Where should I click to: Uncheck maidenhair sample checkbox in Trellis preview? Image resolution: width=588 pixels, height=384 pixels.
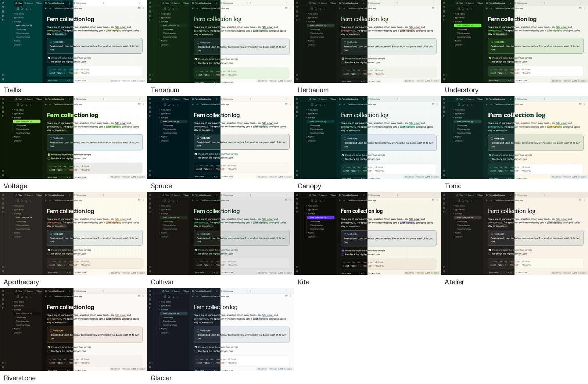point(49,58)
